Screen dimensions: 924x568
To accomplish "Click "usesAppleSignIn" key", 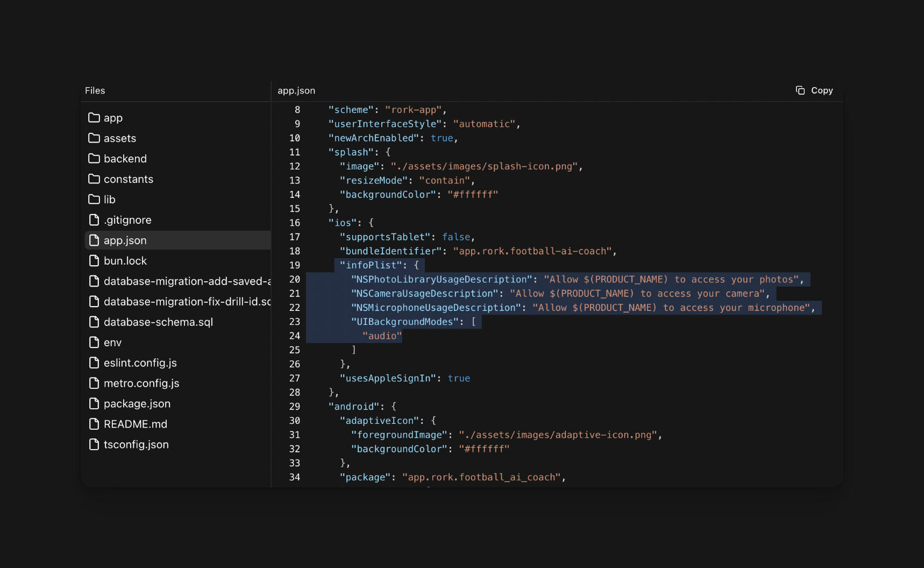I will (x=388, y=378).
